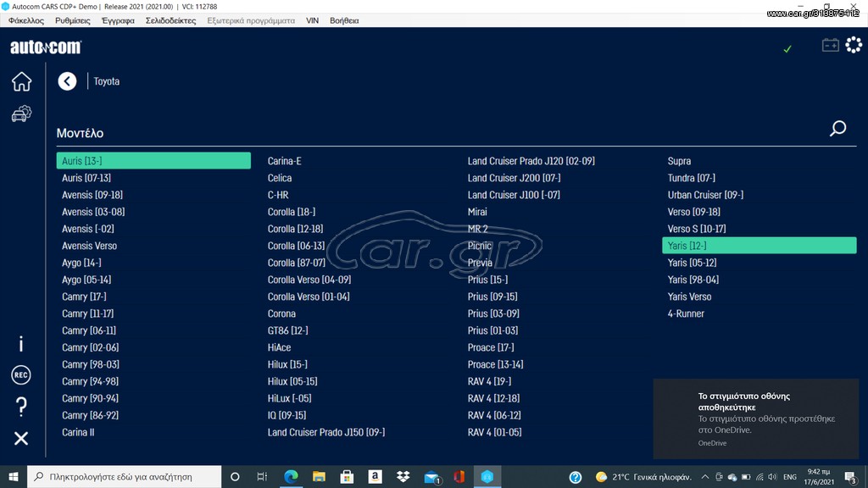Open the information 'i' icon
Image resolution: width=868 pixels, height=488 pixels.
point(21,344)
